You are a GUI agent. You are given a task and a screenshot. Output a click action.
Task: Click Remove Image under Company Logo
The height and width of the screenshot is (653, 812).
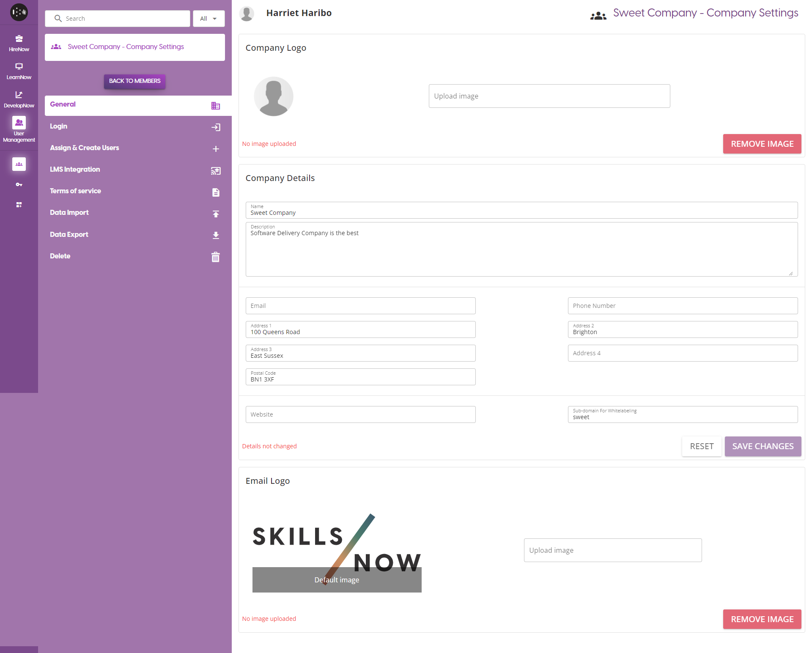pos(762,144)
